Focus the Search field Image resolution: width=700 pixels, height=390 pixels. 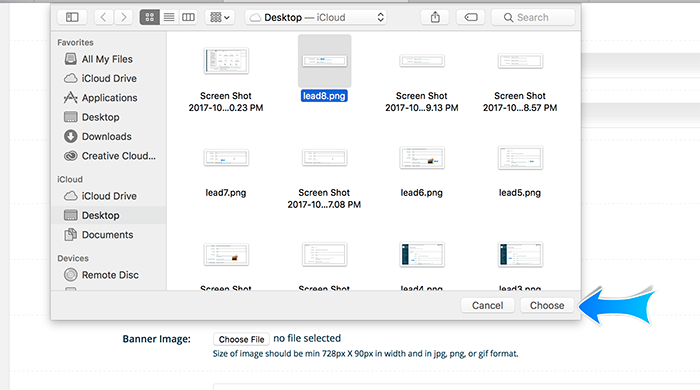click(533, 17)
